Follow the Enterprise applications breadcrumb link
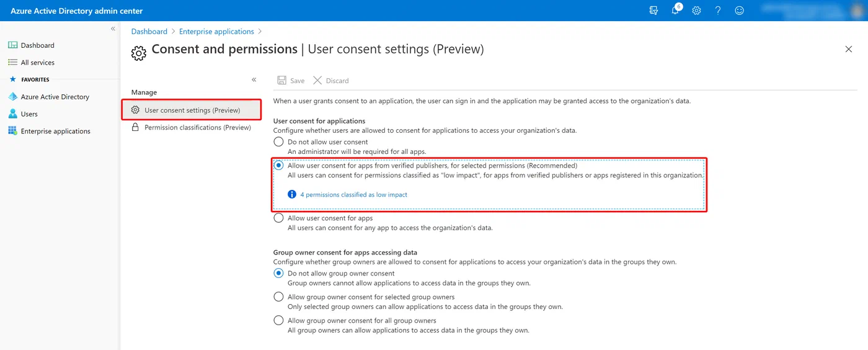This screenshot has height=350, width=868. (x=217, y=32)
